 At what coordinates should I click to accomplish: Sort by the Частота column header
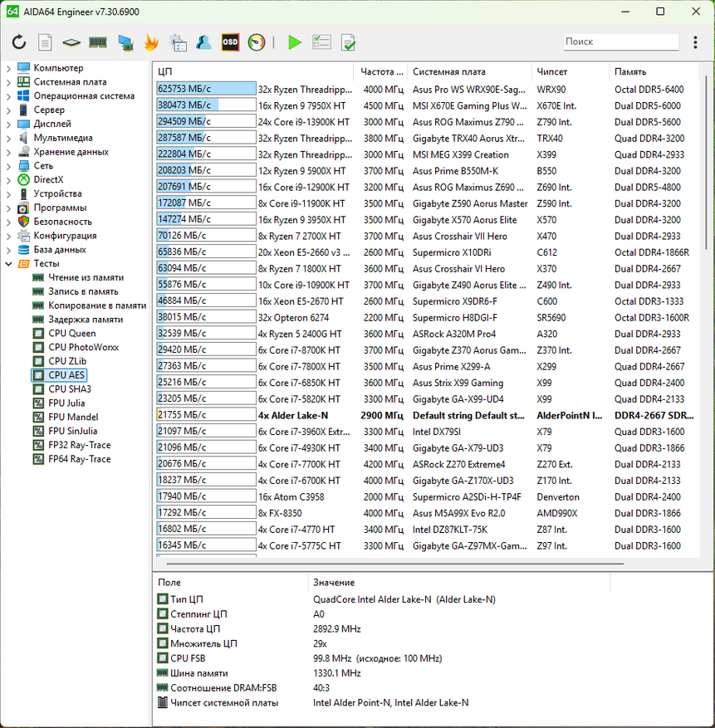(380, 71)
